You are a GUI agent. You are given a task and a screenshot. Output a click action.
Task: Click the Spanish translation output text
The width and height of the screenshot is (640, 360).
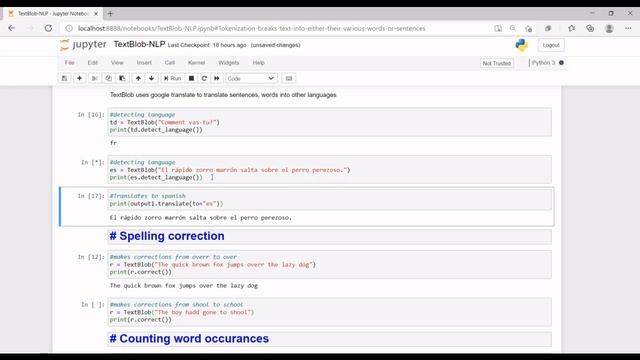(201, 218)
